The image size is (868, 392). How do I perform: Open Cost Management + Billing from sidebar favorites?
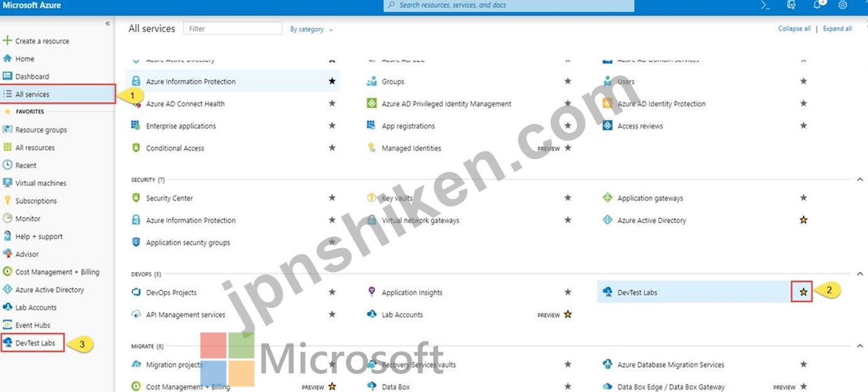point(57,272)
